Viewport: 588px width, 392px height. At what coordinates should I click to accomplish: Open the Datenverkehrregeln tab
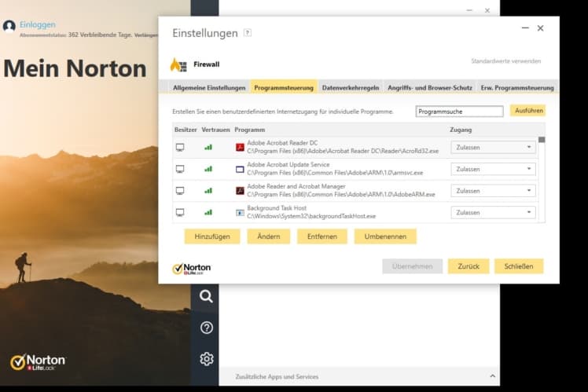(351, 88)
